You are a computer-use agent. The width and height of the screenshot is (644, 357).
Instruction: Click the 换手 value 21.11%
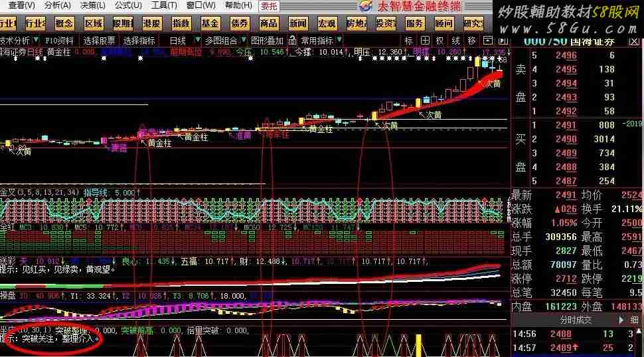(626, 209)
